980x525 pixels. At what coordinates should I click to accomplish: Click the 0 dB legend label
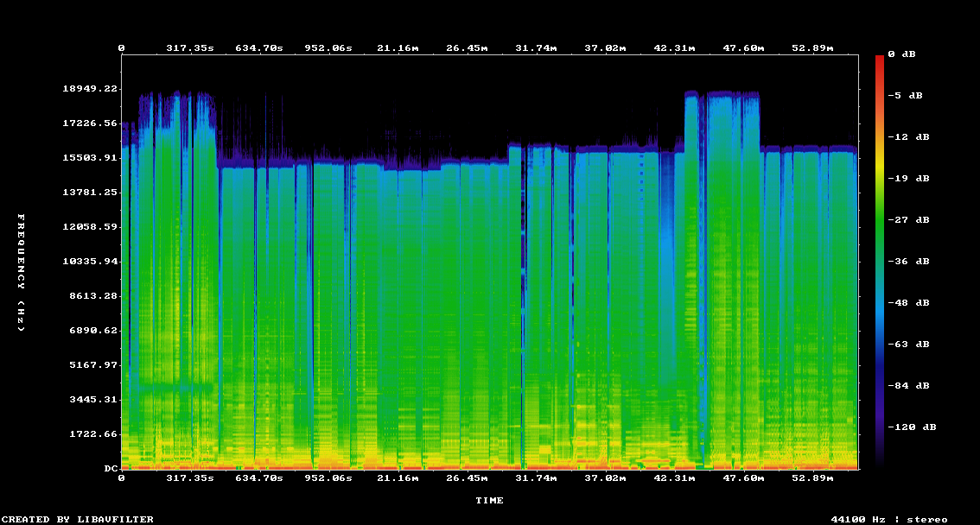coord(904,54)
